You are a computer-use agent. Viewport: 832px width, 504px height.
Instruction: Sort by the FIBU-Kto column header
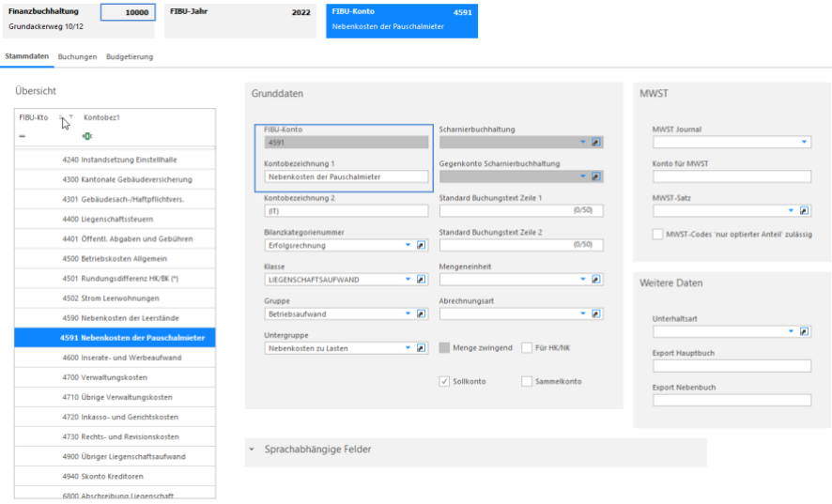[x=34, y=117]
